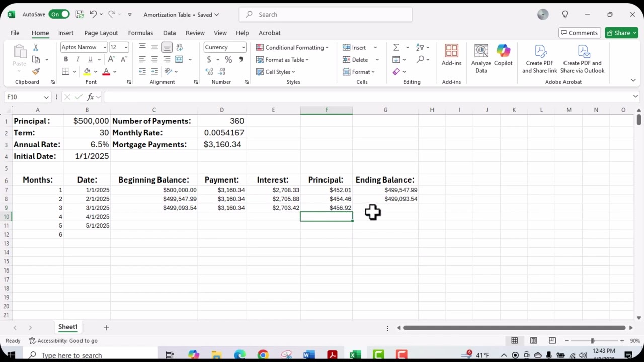Apply Percent Style format
Screen dimensions: 644x362
(228, 59)
